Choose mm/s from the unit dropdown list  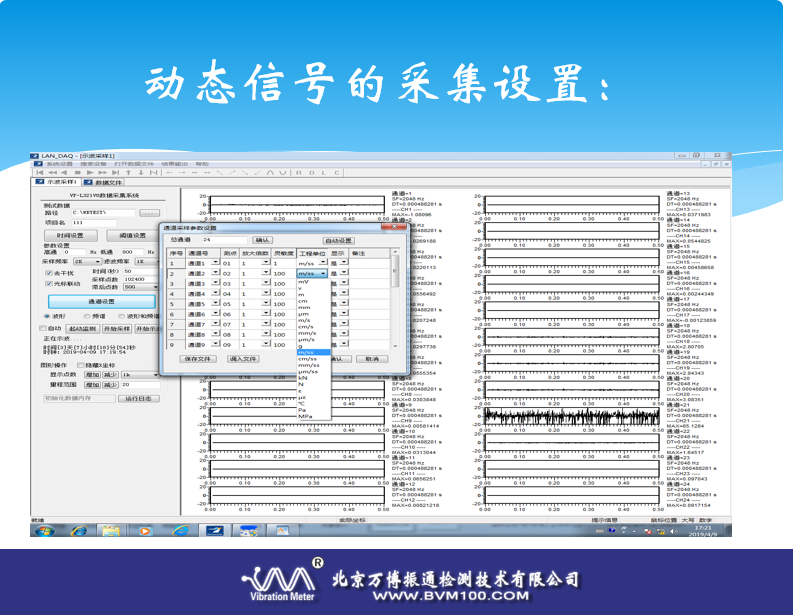tap(306, 332)
